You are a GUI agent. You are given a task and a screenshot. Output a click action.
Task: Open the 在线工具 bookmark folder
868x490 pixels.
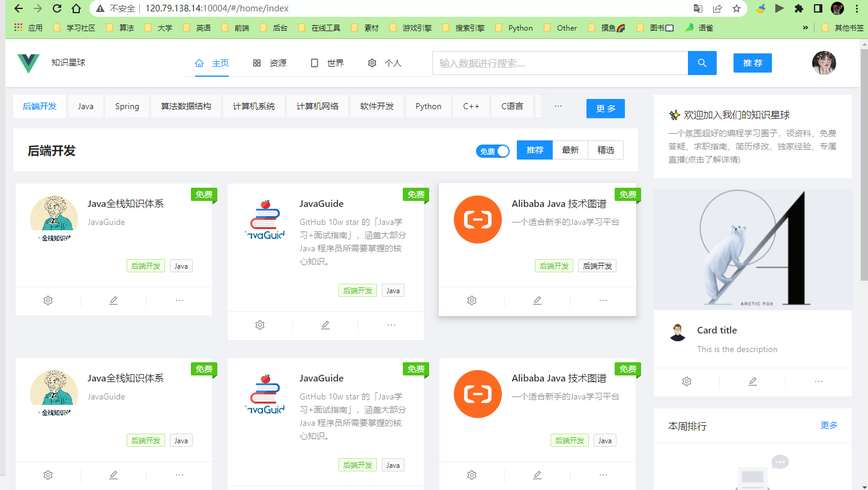(319, 28)
